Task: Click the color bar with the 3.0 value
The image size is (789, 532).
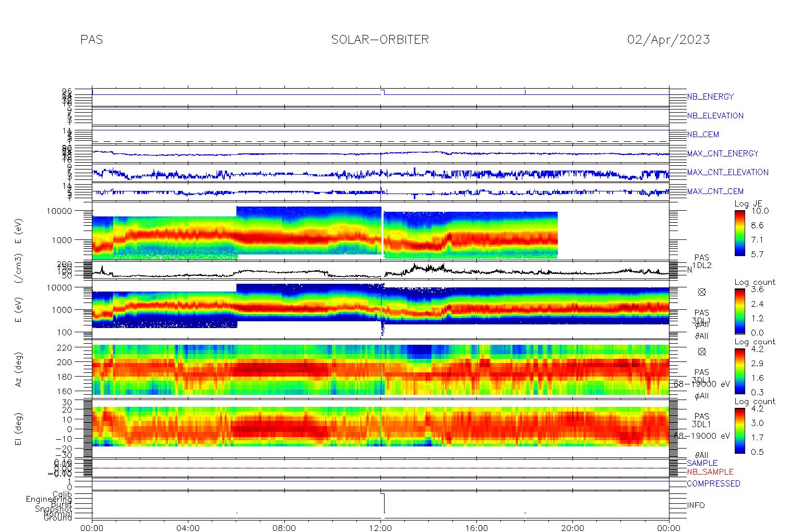Action: tap(740, 431)
